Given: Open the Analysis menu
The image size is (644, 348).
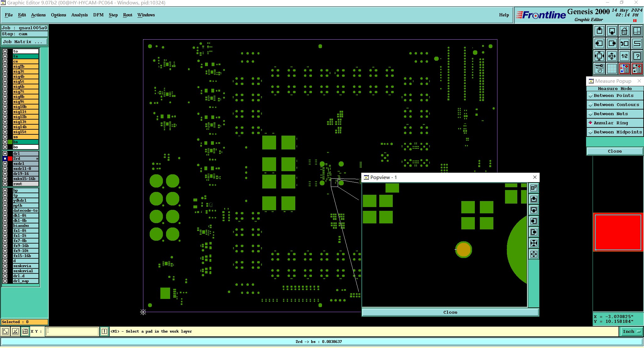Looking at the screenshot, I should pyautogui.click(x=79, y=15).
